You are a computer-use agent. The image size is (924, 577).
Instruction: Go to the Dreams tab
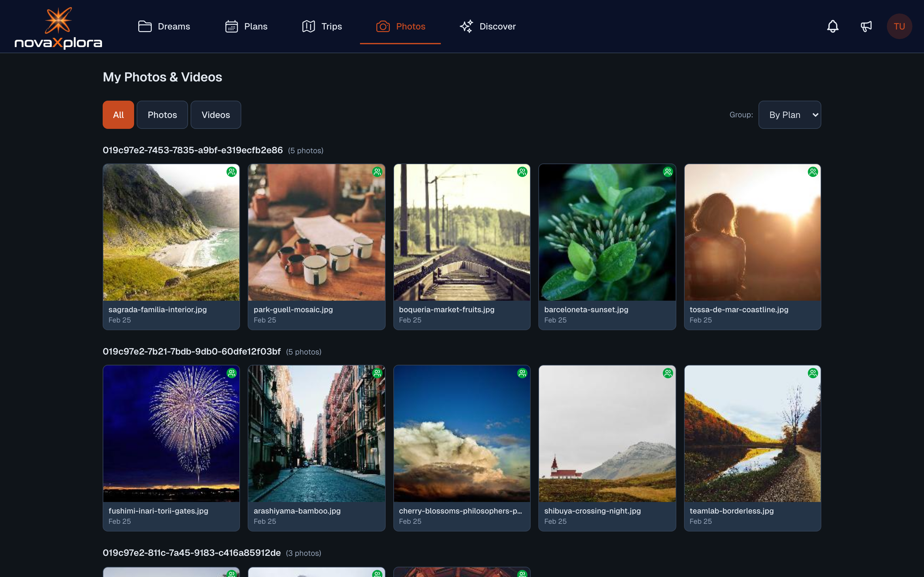164,26
